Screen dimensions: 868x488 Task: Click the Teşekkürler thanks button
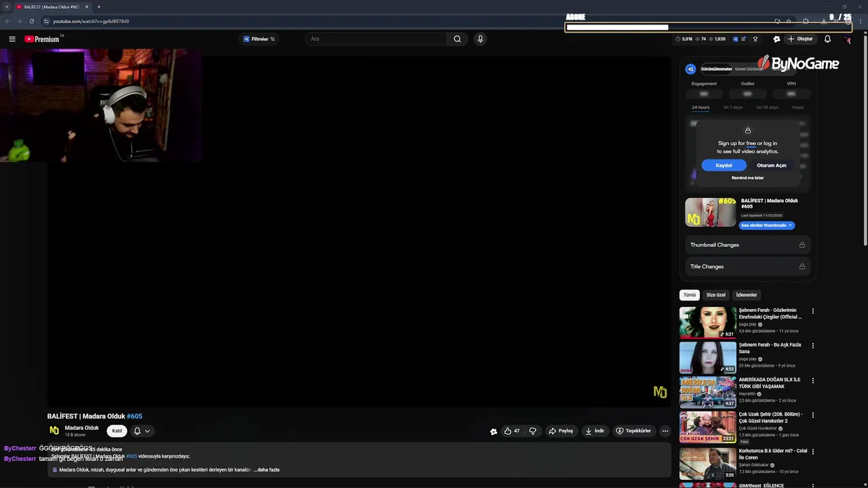click(x=633, y=431)
